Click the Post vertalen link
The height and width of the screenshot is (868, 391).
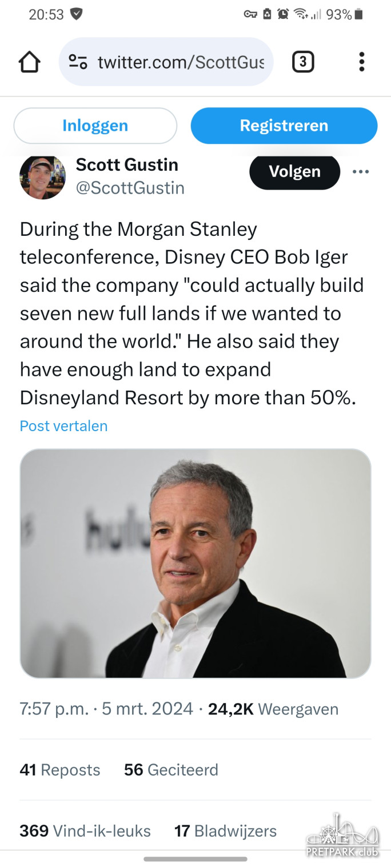[x=63, y=426]
